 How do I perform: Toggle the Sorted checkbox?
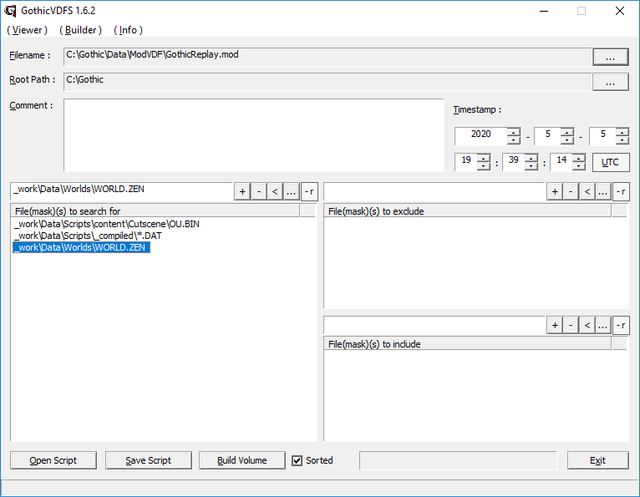pyautogui.click(x=297, y=461)
